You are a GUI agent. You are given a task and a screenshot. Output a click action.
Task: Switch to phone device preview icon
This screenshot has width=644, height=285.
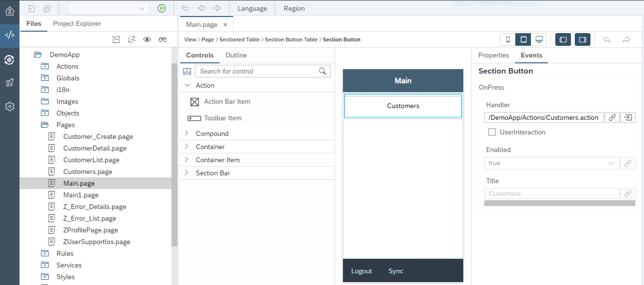click(508, 39)
